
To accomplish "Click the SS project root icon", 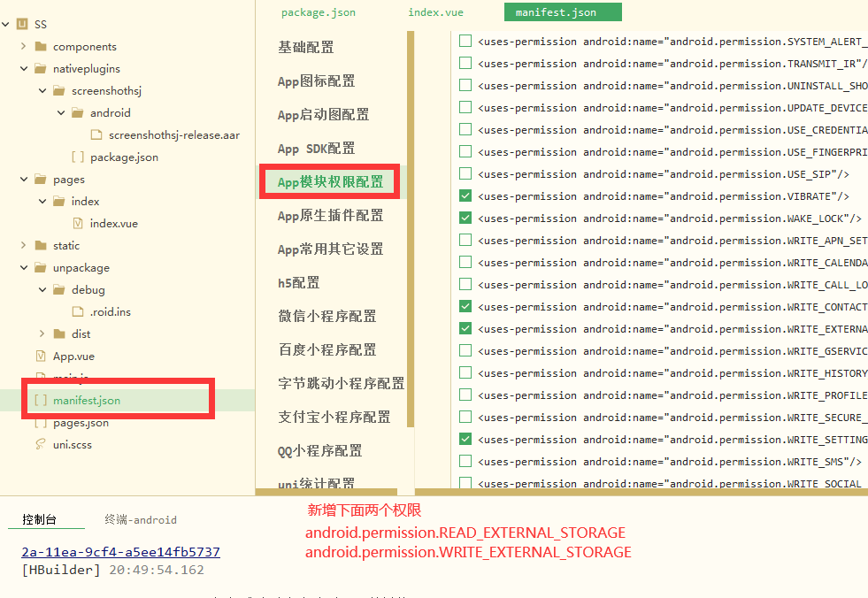I will (x=23, y=24).
